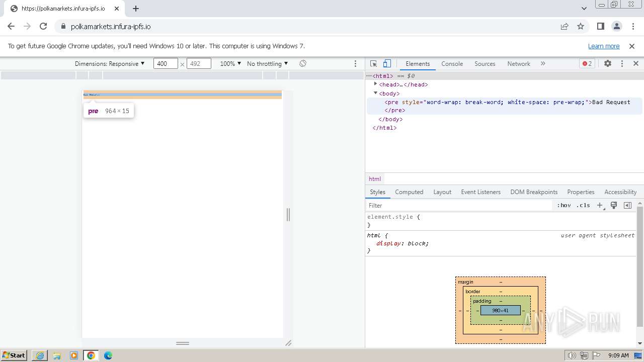Screen dimensions: 644x362
Task: Open Chrome side panel
Action: point(600,26)
